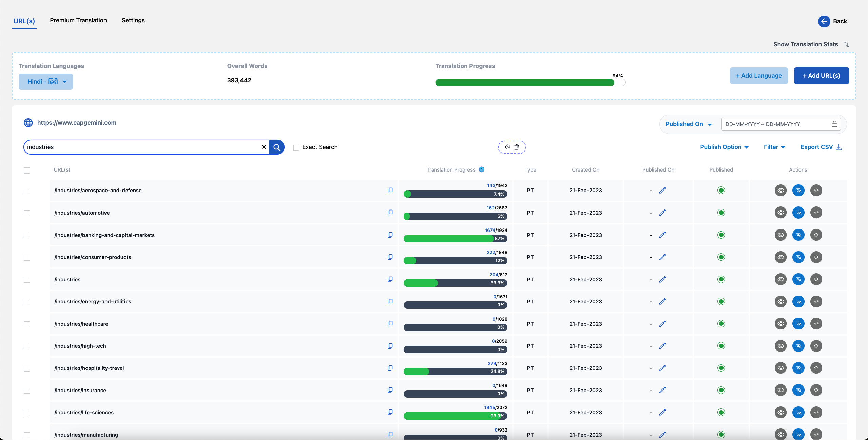Clear the search field with X

coord(264,147)
